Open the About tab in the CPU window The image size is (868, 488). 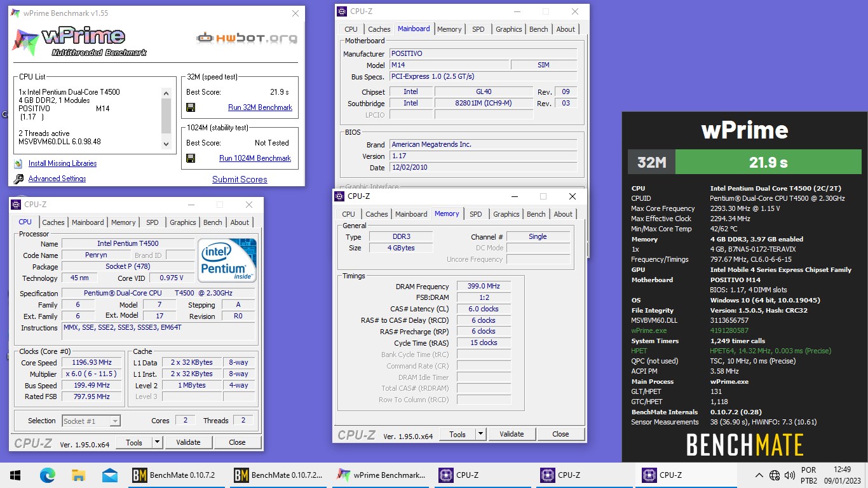click(x=240, y=222)
